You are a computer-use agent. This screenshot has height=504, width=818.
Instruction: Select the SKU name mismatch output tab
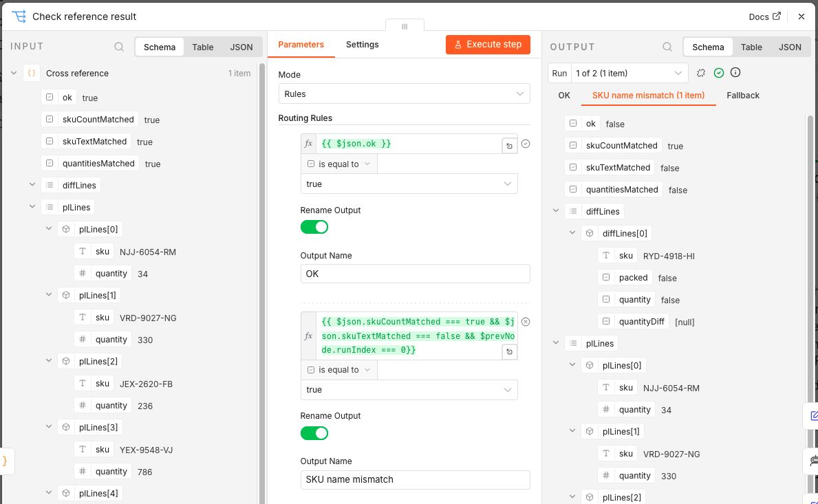(x=649, y=96)
